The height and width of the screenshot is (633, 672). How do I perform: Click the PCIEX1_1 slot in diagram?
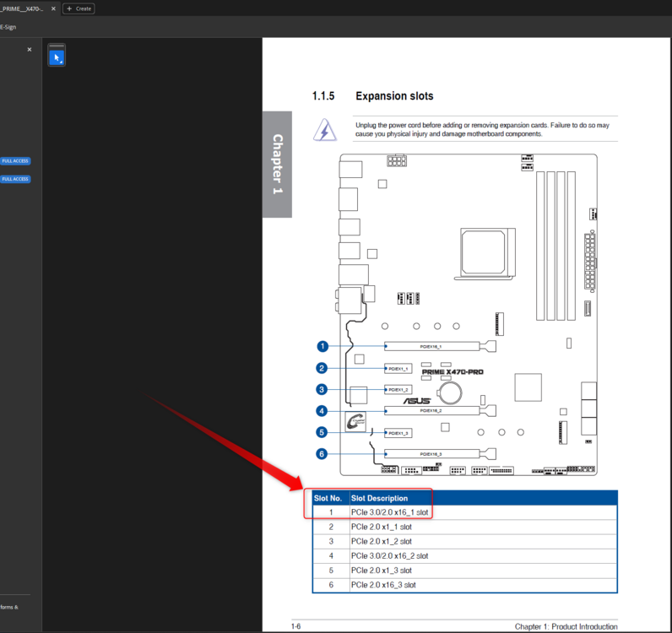398,369
